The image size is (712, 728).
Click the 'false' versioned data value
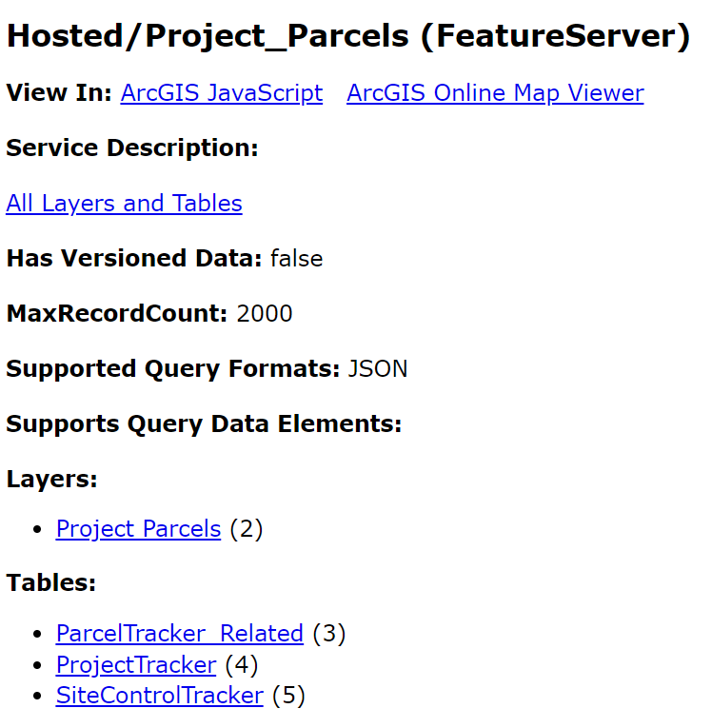coord(296,259)
